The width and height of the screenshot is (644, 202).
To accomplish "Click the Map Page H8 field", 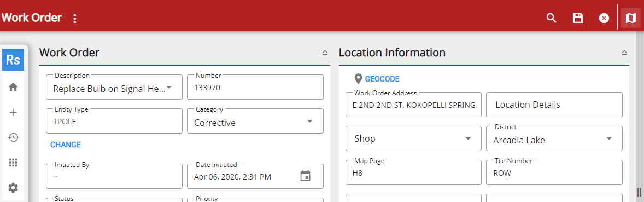I will pyautogui.click(x=414, y=173).
